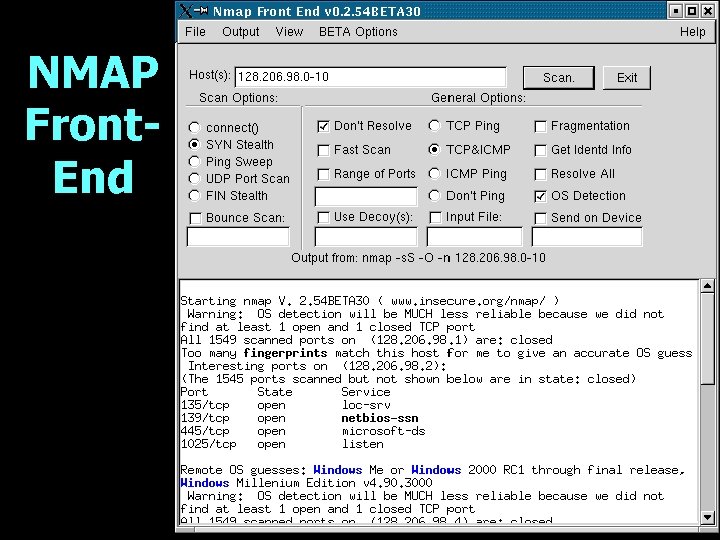Click the 'netbios-ssn' service text
The height and width of the screenshot is (540, 720).
pyautogui.click(x=380, y=418)
